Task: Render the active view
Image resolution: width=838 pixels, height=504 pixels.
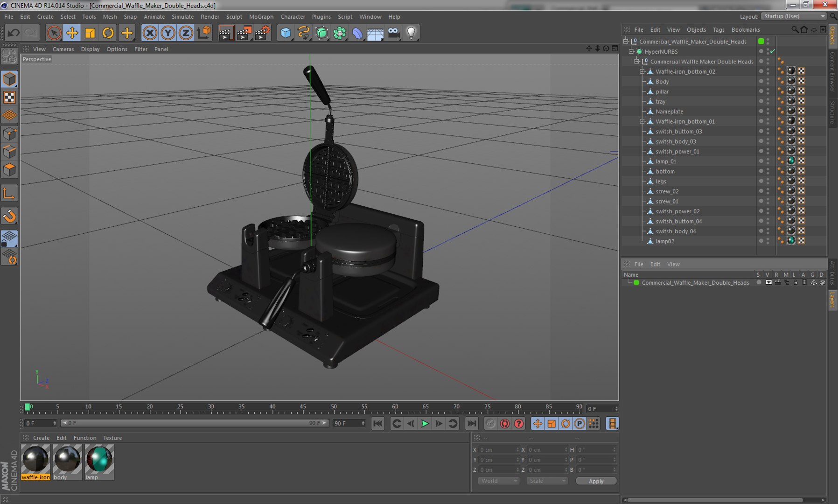Action: tap(226, 33)
